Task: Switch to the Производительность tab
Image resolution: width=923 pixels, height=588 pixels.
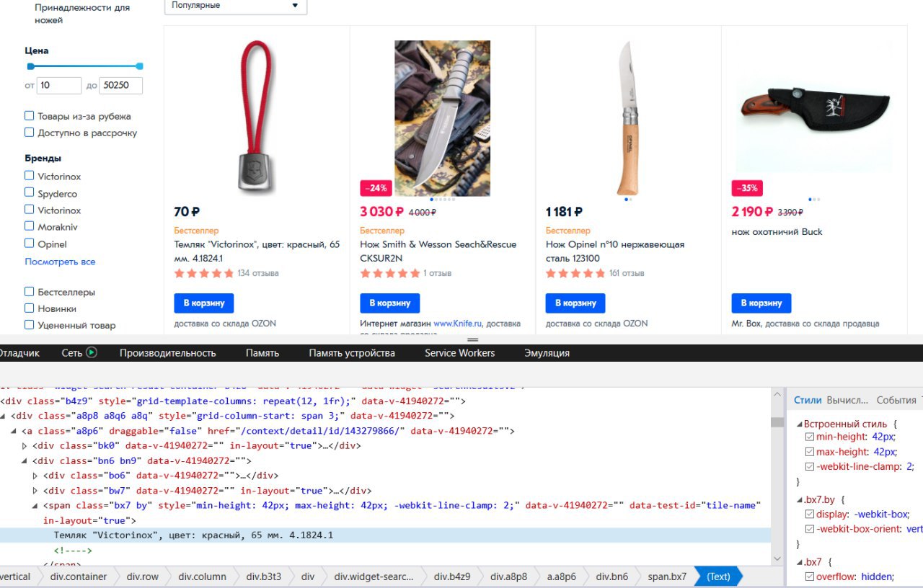Action: pos(168,353)
